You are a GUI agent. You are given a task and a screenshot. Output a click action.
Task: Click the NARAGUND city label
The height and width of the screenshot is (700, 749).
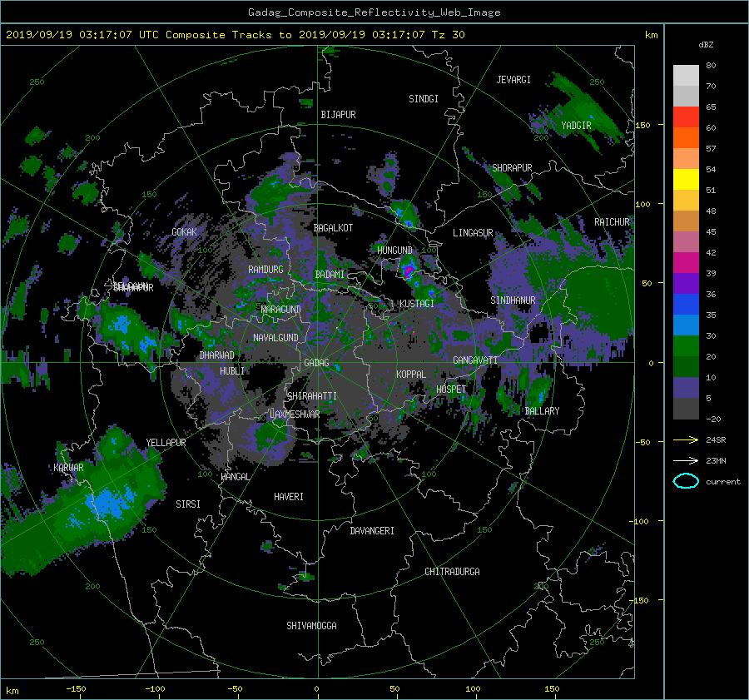(281, 309)
